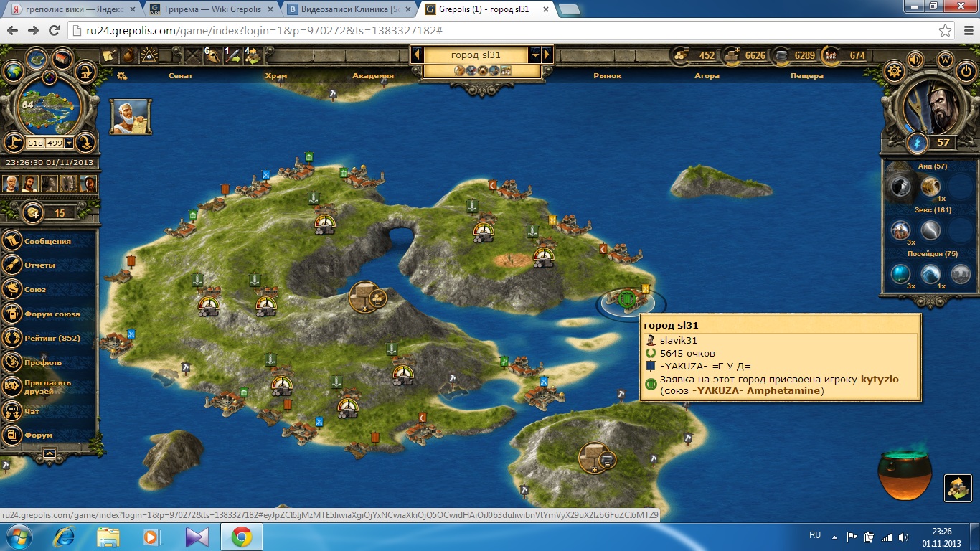Click the jump to coordinates arrow button
The height and width of the screenshot is (551, 980).
pyautogui.click(x=85, y=143)
